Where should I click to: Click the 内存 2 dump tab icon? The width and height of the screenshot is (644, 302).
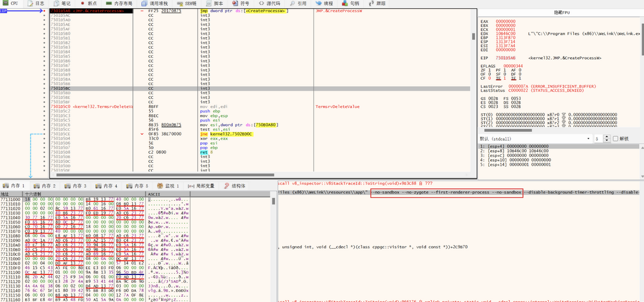tap(37, 186)
